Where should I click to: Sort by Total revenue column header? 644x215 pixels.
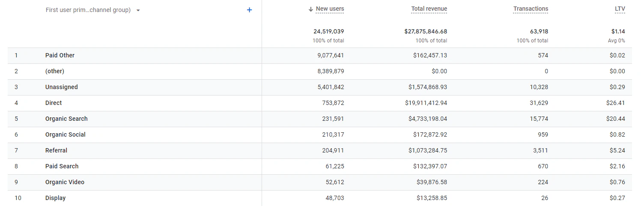(429, 9)
